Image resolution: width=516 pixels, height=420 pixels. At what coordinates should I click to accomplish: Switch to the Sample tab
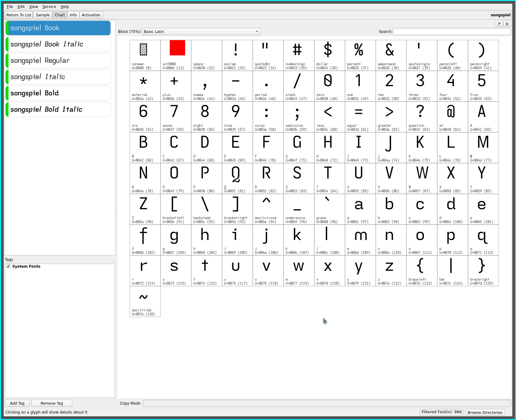(x=43, y=15)
